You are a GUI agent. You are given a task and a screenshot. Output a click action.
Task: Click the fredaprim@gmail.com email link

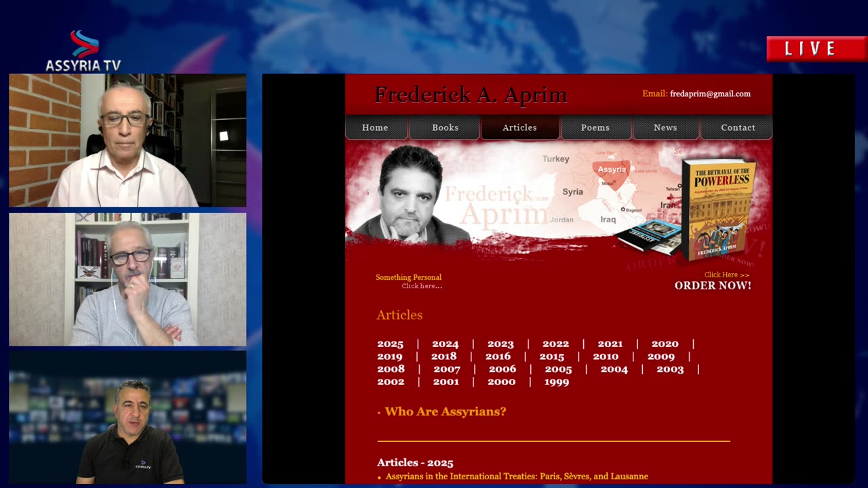(710, 94)
